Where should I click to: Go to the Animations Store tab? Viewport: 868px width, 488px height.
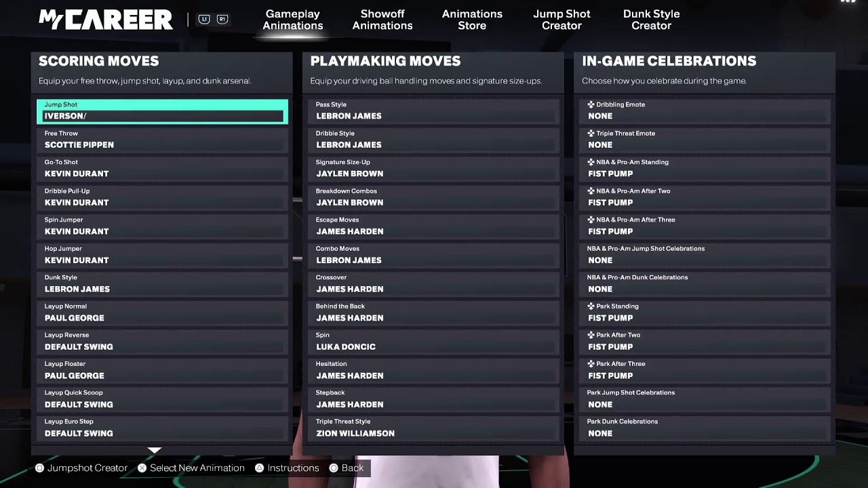[x=472, y=20]
